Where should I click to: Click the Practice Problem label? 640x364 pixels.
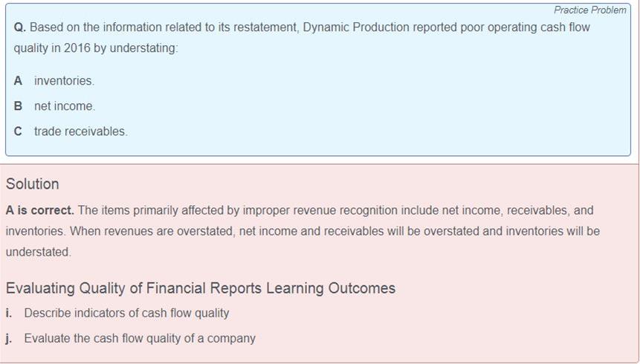[x=589, y=10]
